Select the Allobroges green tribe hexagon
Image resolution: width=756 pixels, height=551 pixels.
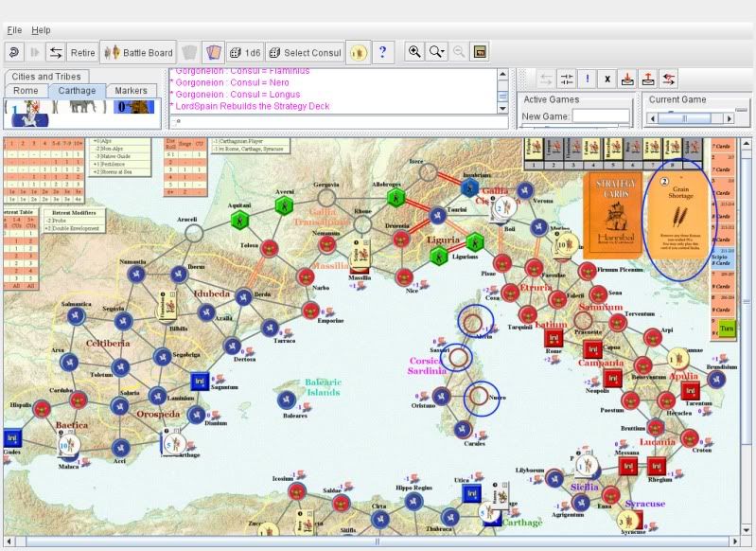click(x=396, y=198)
